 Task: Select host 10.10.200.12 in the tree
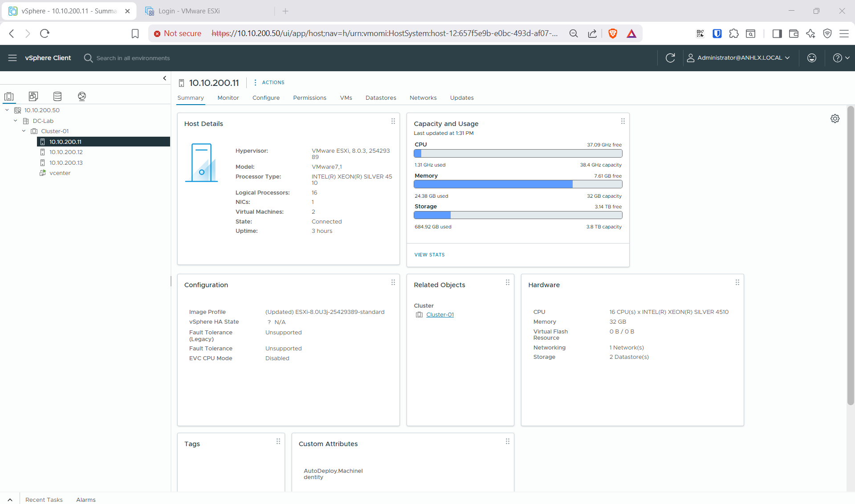66,152
